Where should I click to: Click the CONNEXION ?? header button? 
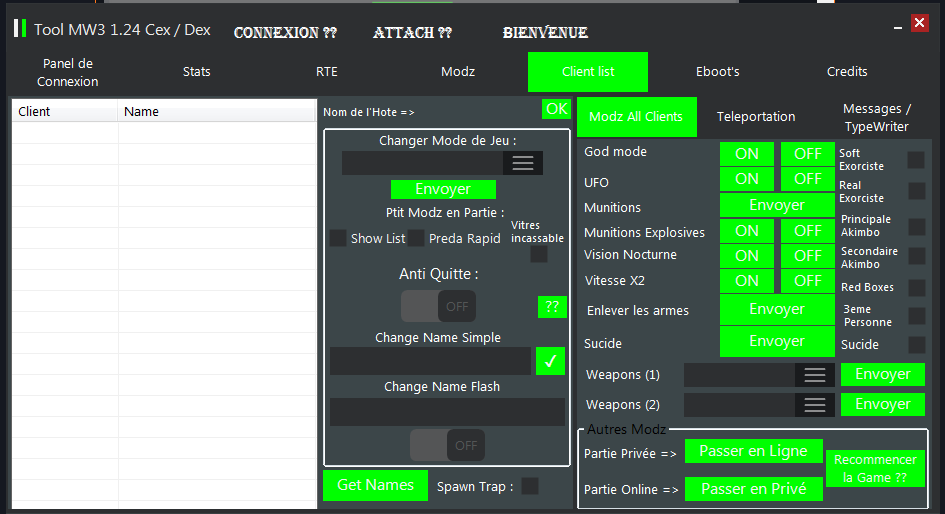[285, 33]
